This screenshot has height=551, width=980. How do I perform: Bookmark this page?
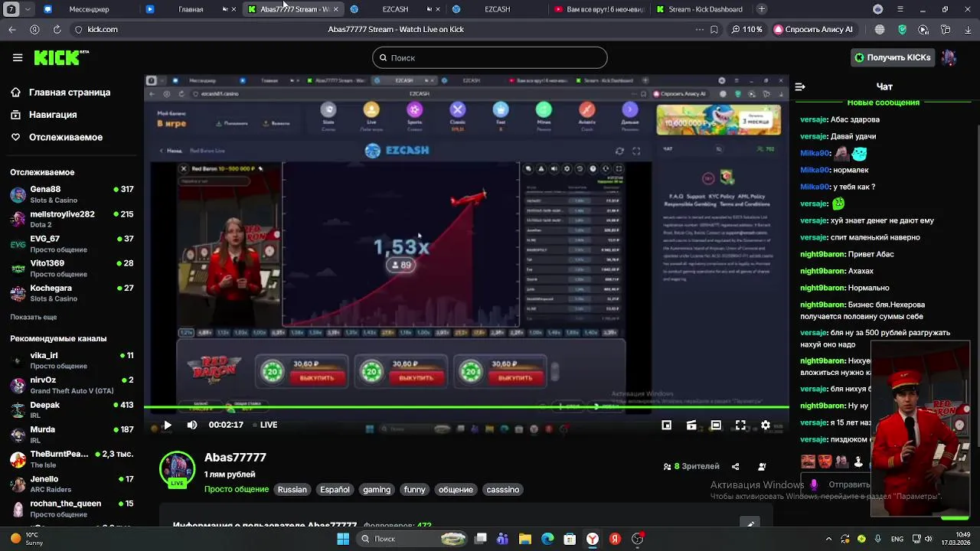pos(714,29)
